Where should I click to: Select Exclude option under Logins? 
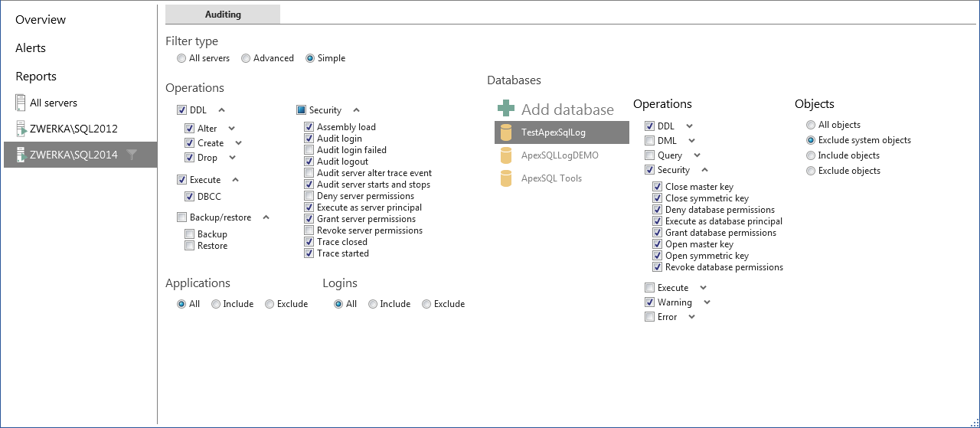click(x=426, y=304)
